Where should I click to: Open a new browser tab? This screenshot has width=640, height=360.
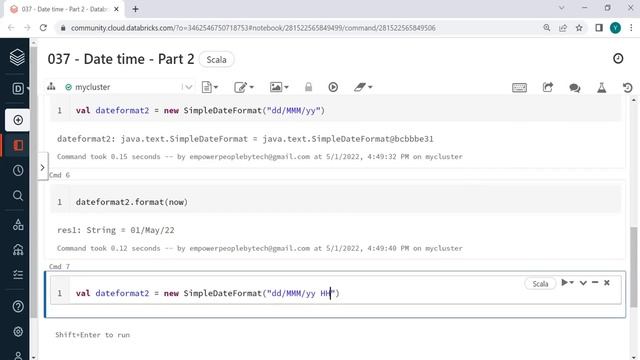(x=135, y=9)
